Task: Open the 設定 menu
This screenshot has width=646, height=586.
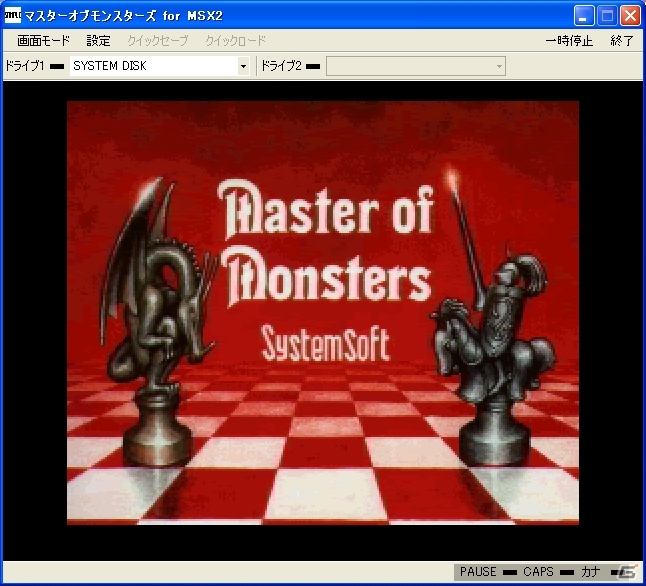Action: pos(98,40)
